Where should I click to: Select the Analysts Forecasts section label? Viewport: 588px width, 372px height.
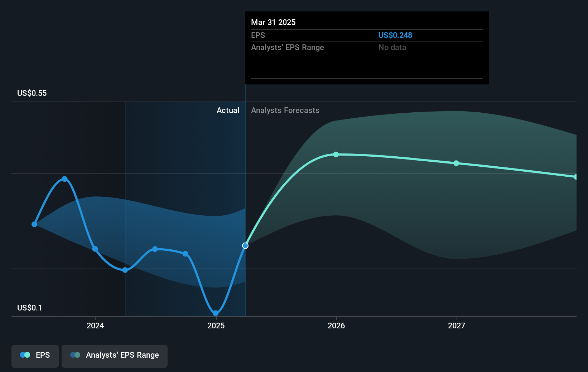(285, 110)
